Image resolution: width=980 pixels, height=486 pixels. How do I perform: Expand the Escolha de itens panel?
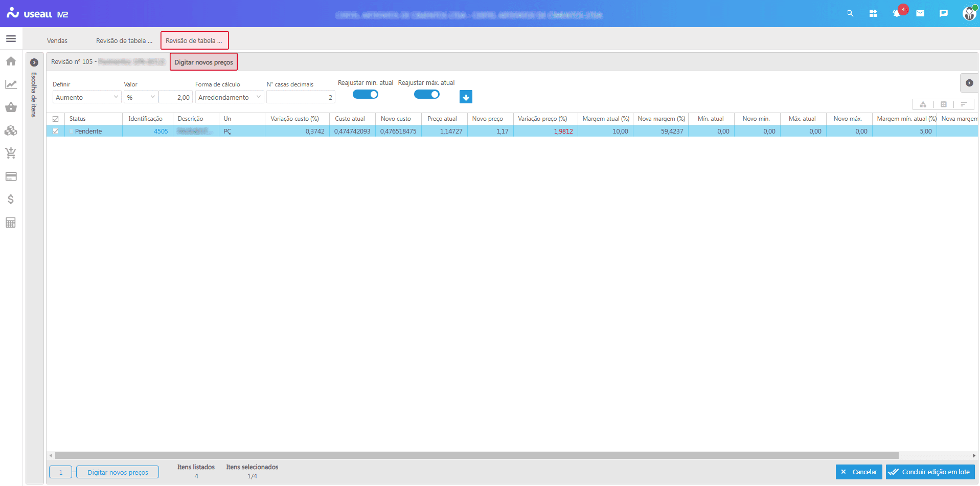[x=34, y=62]
